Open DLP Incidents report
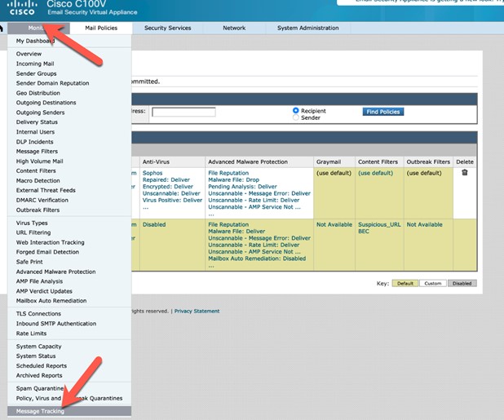The height and width of the screenshot is (420, 504). (35, 142)
